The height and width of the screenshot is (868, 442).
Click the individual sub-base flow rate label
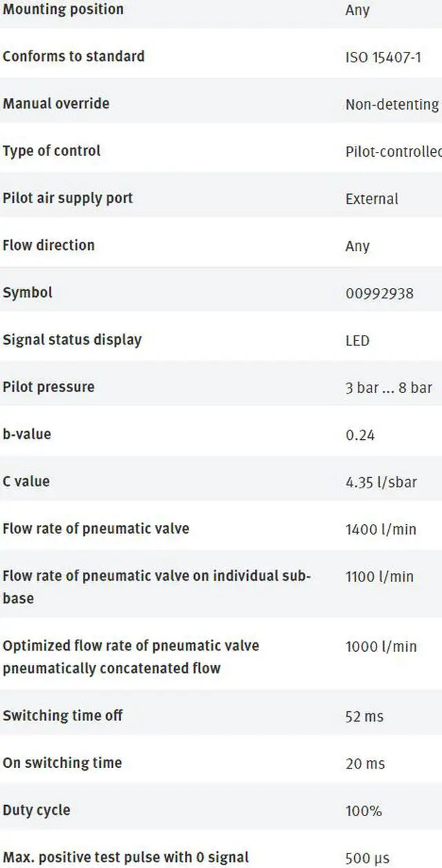coord(157,586)
